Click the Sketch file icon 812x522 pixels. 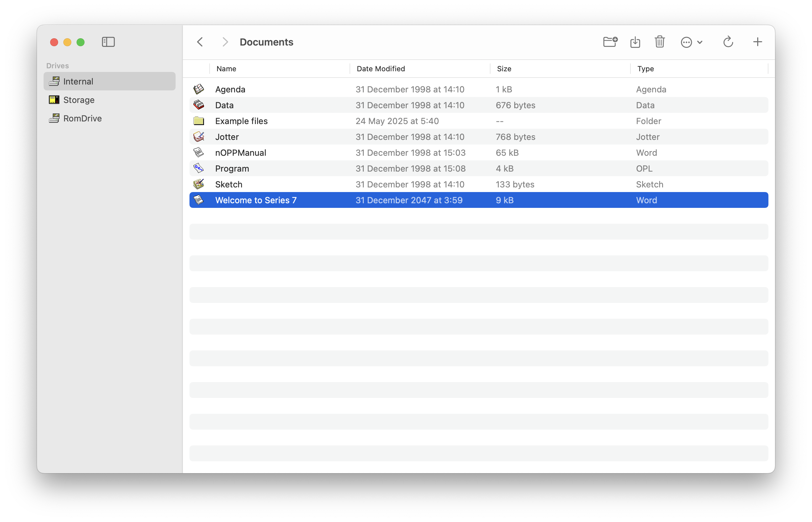tap(199, 184)
